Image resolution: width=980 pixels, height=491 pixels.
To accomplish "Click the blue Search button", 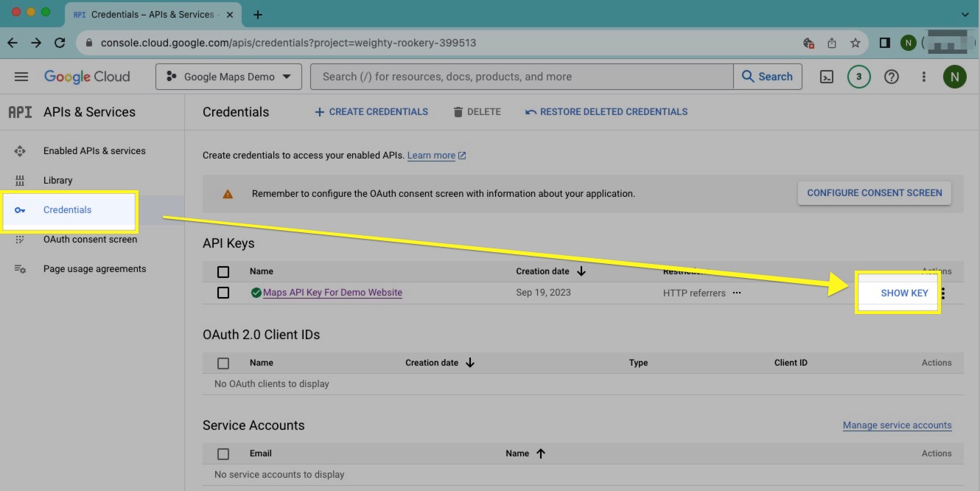I will (x=767, y=77).
